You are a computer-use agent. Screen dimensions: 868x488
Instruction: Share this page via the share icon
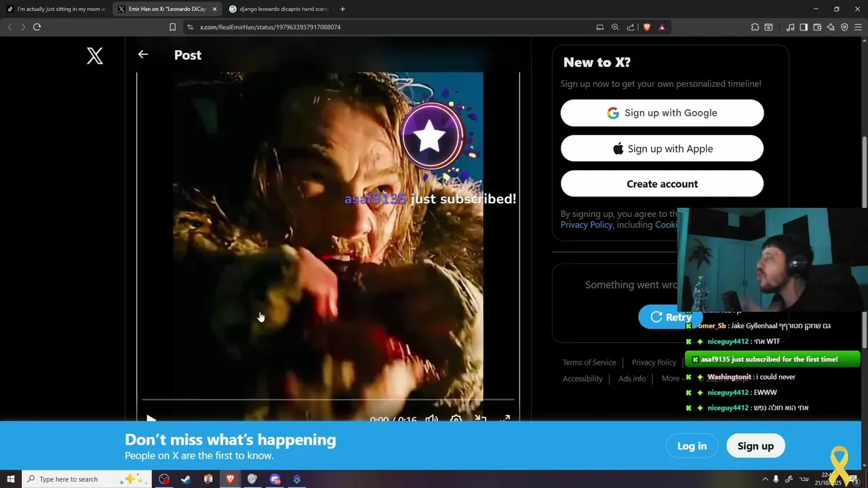point(631,27)
